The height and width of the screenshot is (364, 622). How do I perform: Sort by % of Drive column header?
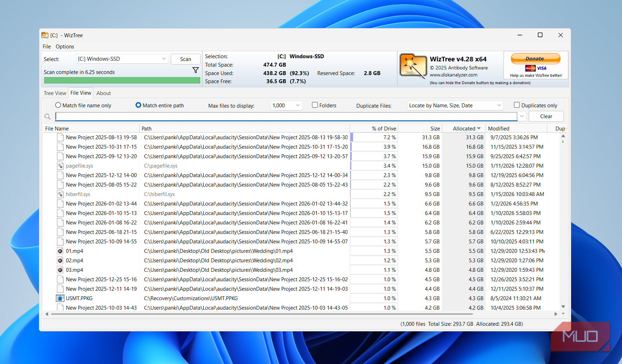[x=374, y=129]
